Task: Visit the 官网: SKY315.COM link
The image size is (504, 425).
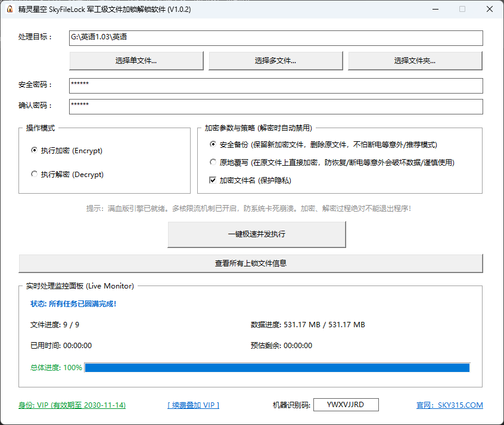Action: click(x=449, y=405)
